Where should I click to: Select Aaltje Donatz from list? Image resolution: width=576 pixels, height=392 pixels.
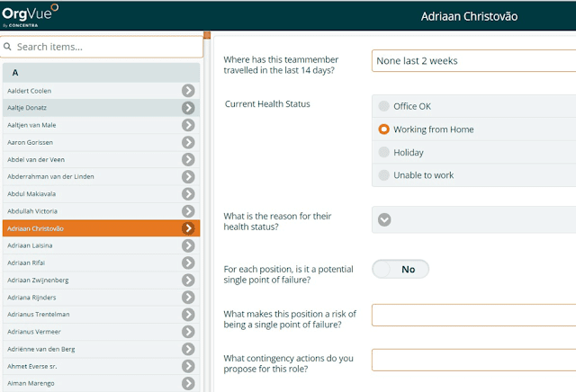[x=90, y=108]
